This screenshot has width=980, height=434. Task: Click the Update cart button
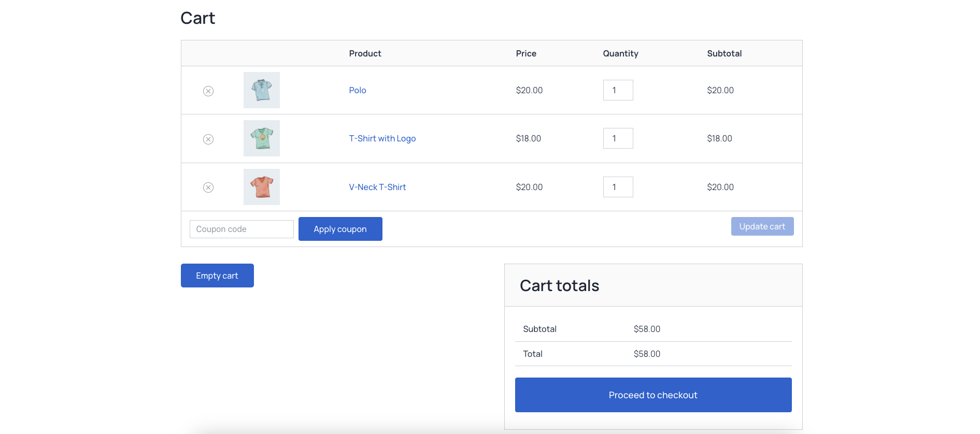762,226
